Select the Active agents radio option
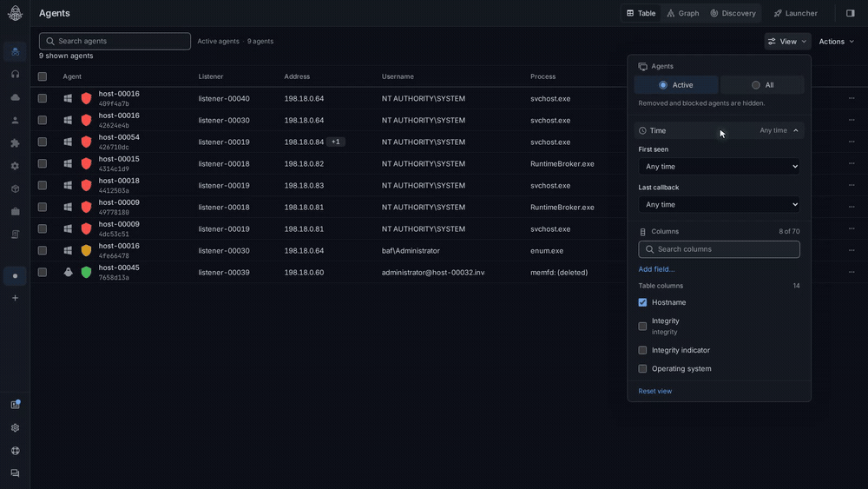The image size is (868, 489). (676, 85)
